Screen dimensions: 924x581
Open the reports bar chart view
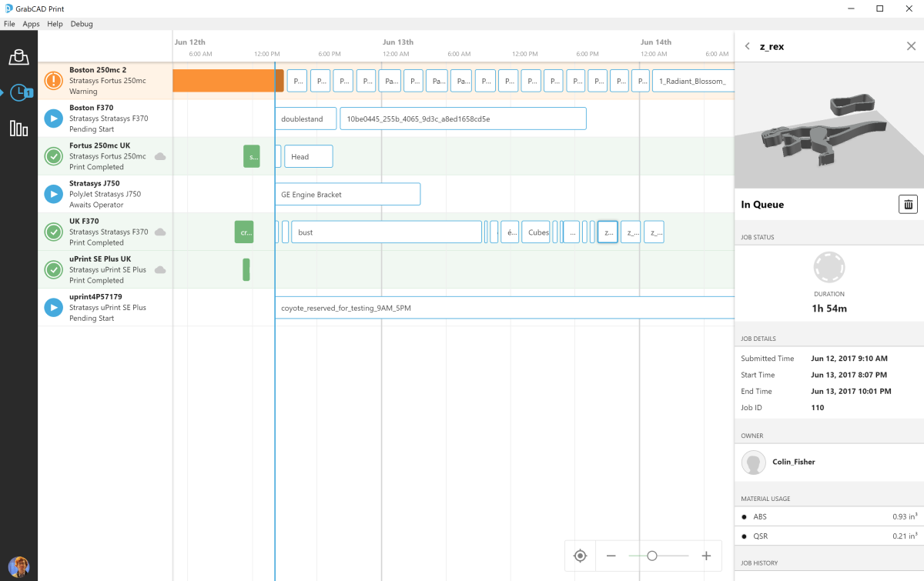pyautogui.click(x=18, y=129)
